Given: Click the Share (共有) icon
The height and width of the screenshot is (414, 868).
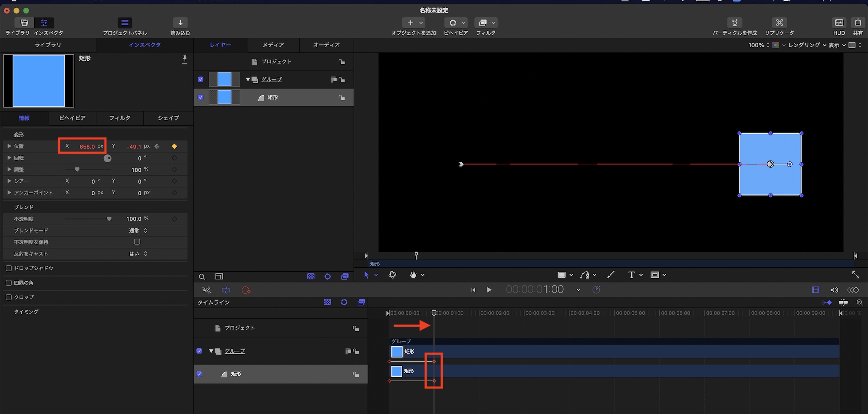Looking at the screenshot, I should pos(858,23).
